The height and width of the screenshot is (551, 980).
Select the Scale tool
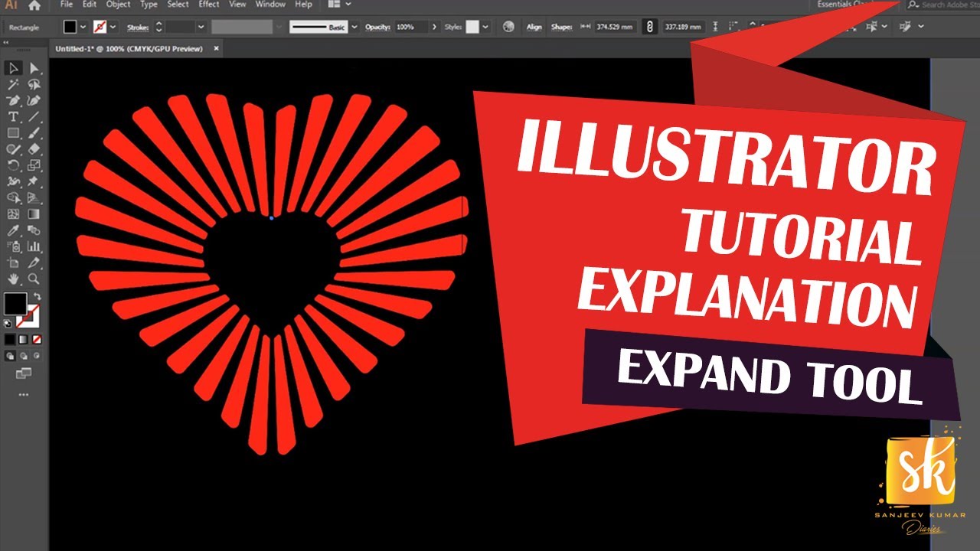point(34,165)
